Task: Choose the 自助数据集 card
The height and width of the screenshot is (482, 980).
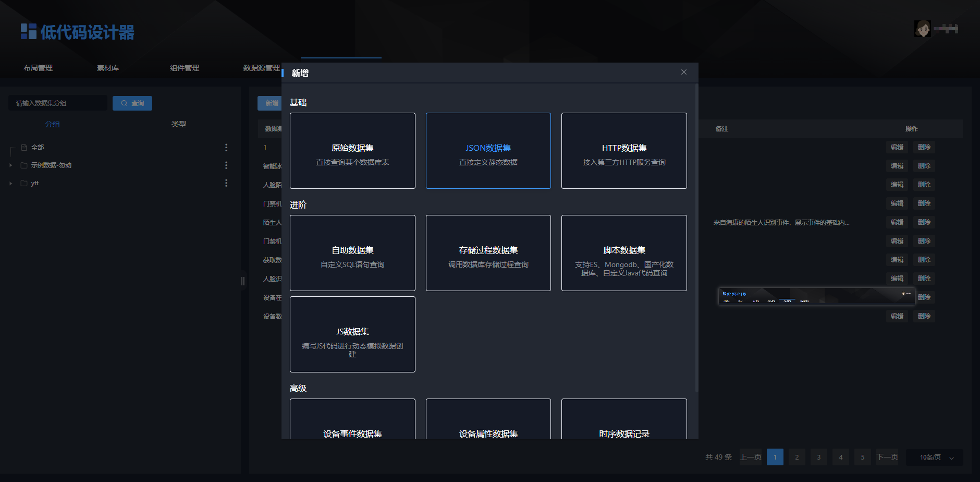Action: pyautogui.click(x=352, y=253)
